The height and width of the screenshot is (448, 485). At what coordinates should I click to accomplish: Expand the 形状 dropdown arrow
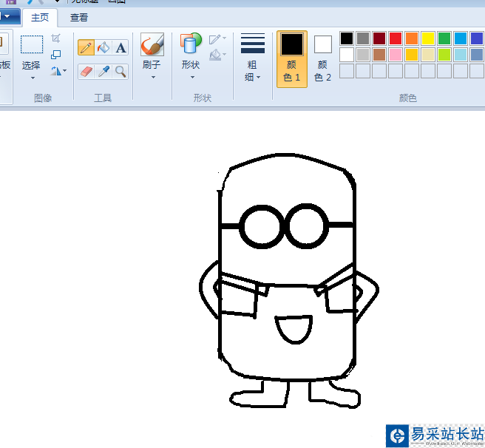coord(192,78)
